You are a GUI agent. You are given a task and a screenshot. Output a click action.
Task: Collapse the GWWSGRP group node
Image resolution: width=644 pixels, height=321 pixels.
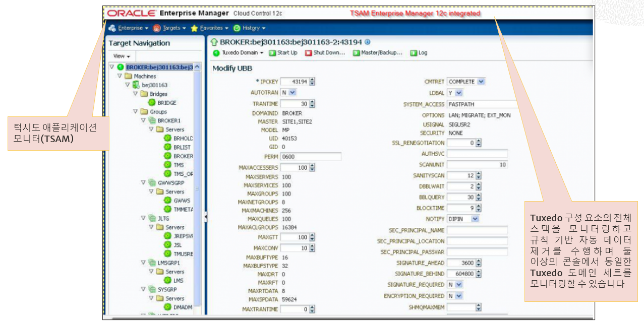pyautogui.click(x=143, y=183)
